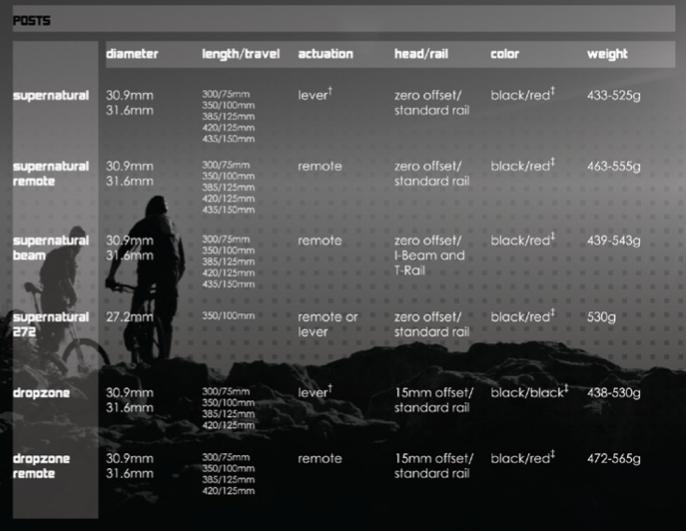686x531 pixels.
Task: Select the diameter column header
Action: point(132,54)
